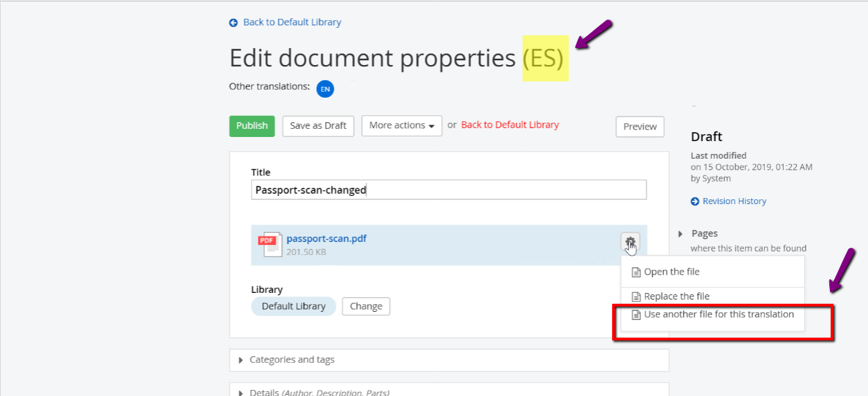The height and width of the screenshot is (396, 868).
Task: Open the passport-scan.pdf file link
Action: tap(326, 239)
